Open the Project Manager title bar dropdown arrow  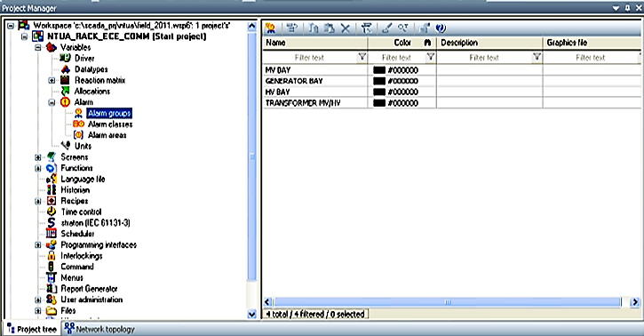pyautogui.click(x=616, y=8)
